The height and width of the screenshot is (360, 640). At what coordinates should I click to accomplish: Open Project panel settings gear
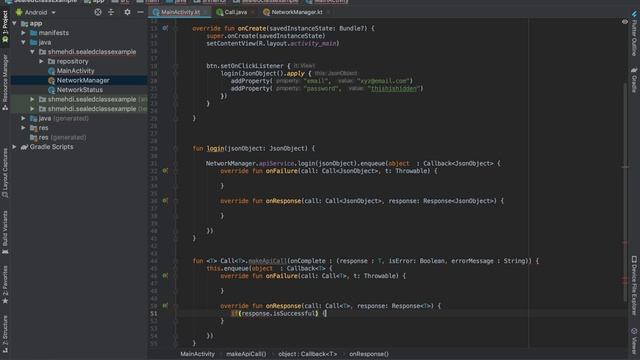(127, 12)
